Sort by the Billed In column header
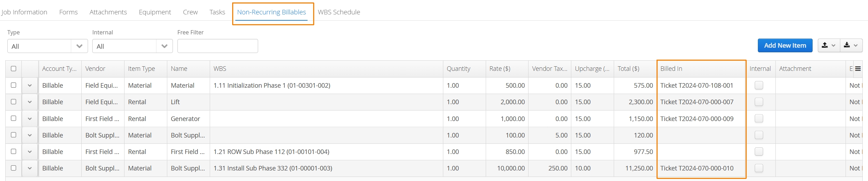The image size is (868, 181). point(671,69)
